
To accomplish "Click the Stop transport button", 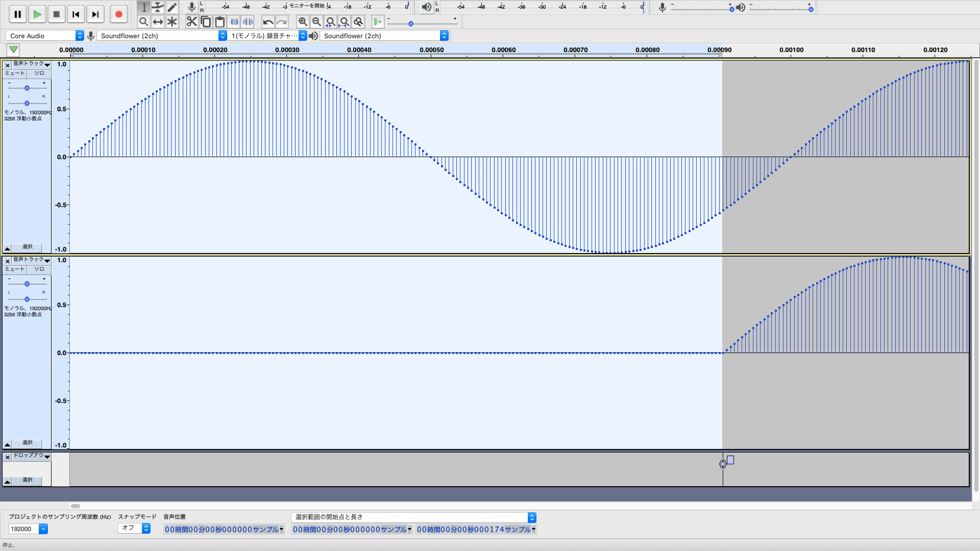I will (x=57, y=14).
